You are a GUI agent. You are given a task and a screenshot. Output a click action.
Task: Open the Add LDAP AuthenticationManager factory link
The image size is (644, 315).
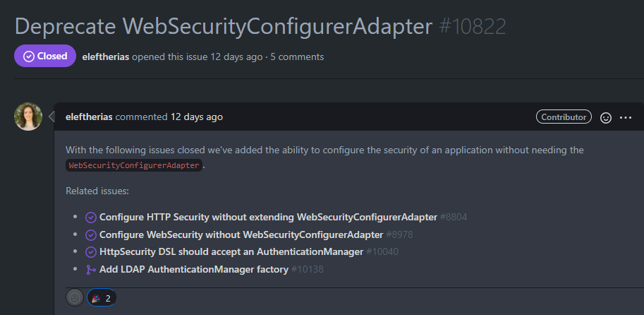pyautogui.click(x=194, y=269)
